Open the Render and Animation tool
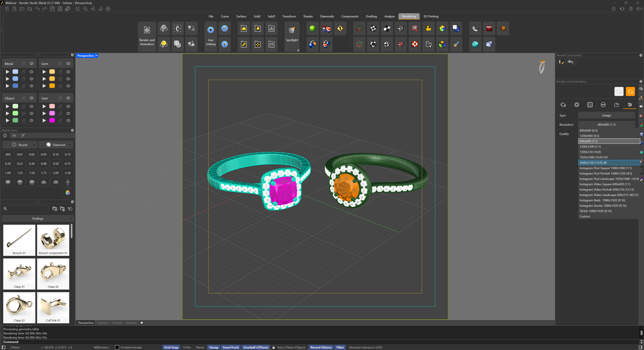The width and height of the screenshot is (644, 350). coord(147,37)
